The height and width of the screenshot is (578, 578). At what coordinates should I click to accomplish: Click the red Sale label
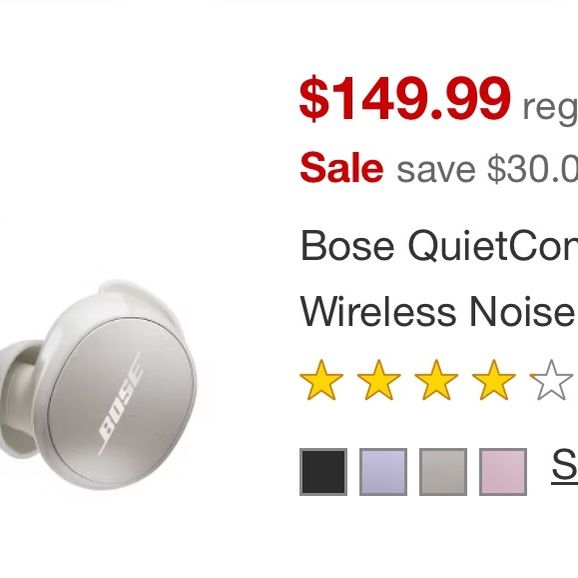(341, 168)
